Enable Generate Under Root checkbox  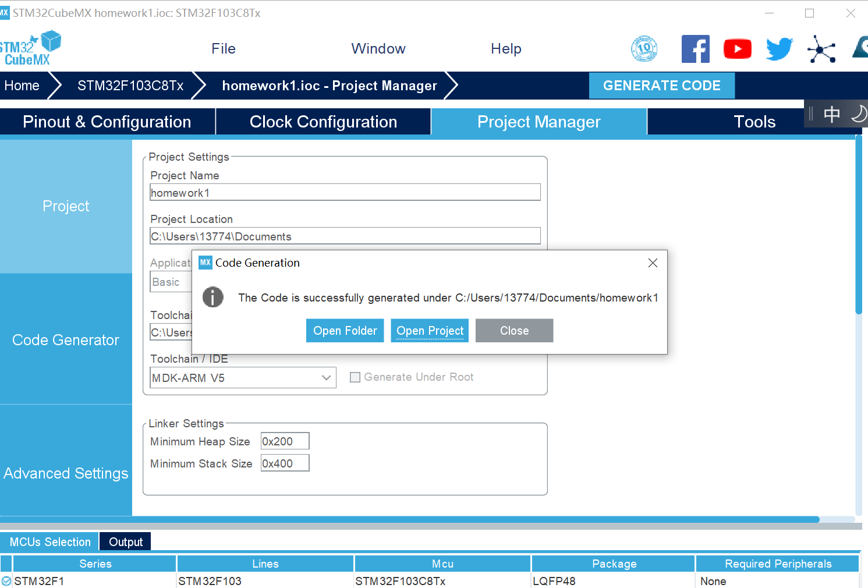click(355, 377)
